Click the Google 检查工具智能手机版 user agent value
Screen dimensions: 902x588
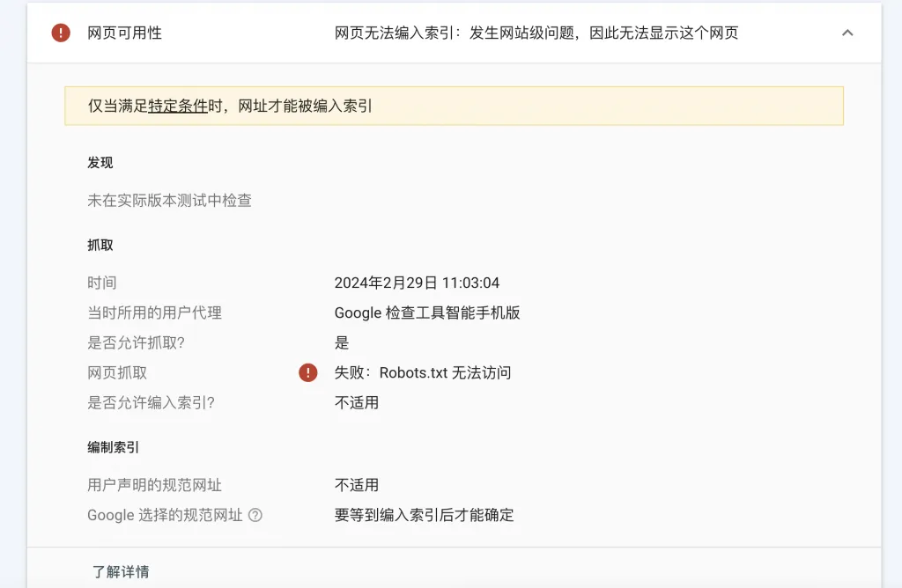coord(427,312)
